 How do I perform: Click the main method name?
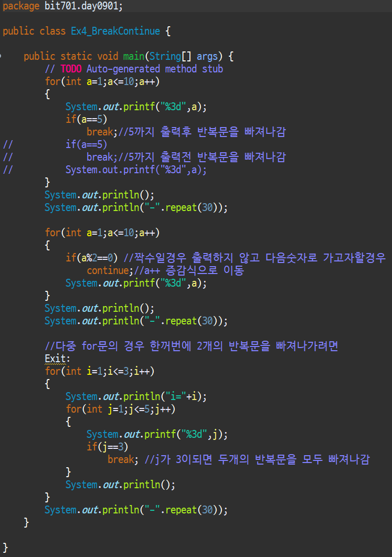coord(133,57)
